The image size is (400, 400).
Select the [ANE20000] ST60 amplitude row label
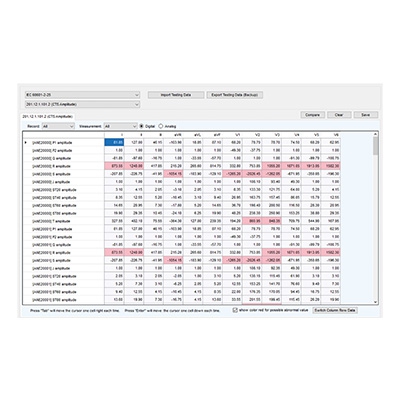point(54,205)
